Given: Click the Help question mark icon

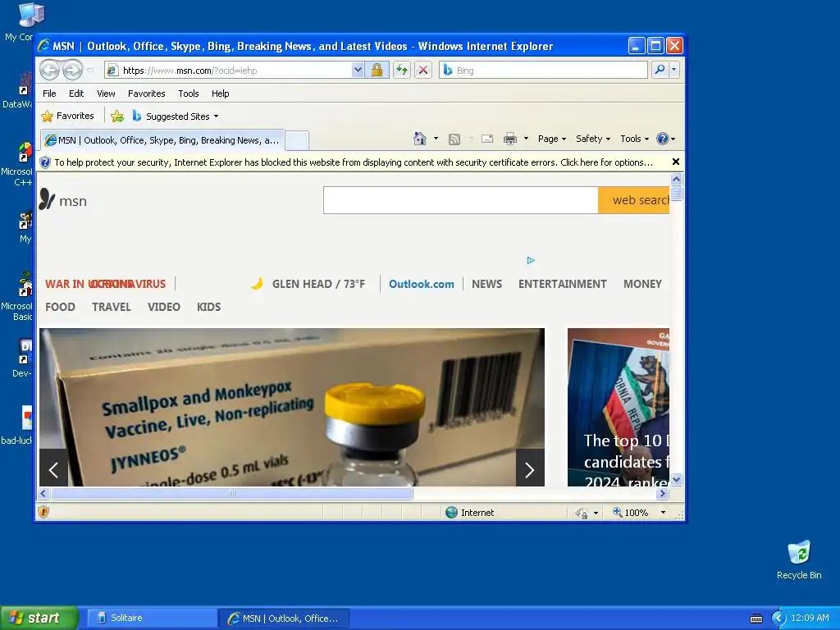Looking at the screenshot, I should pyautogui.click(x=663, y=139).
